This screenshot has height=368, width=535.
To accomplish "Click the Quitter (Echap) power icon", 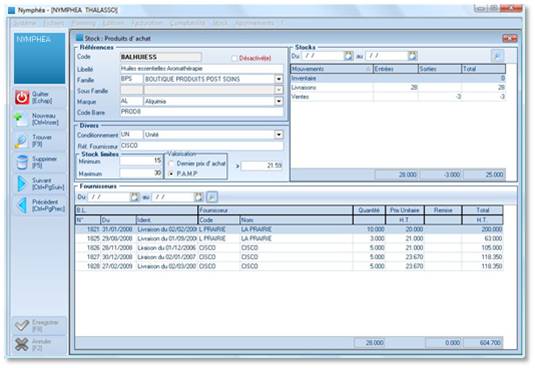I will (22, 98).
